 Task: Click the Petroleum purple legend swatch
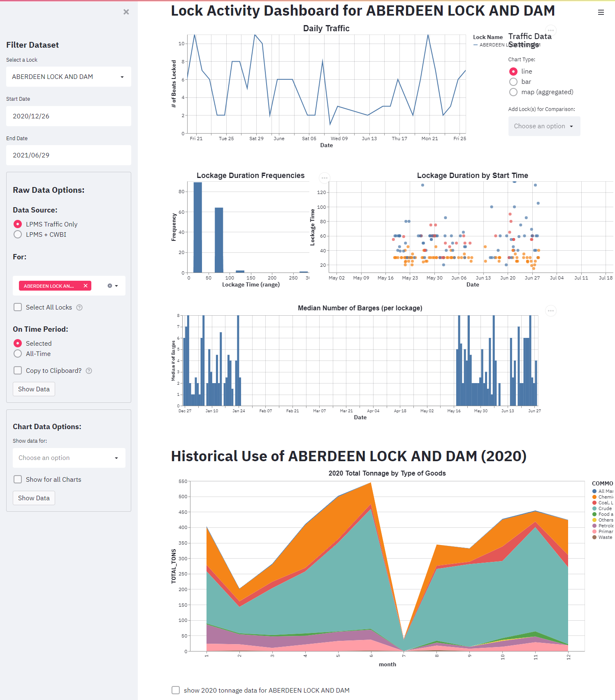[x=594, y=526]
